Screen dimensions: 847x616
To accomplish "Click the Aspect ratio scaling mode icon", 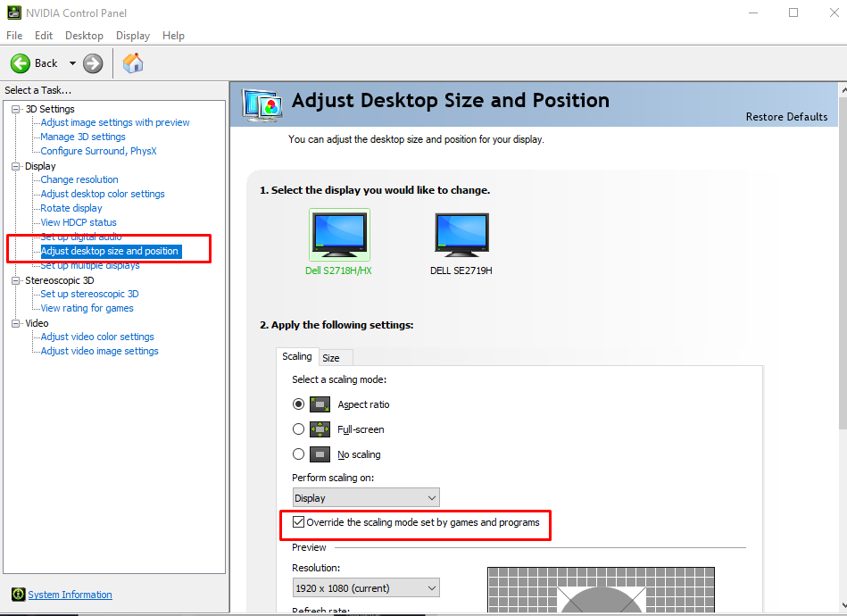I will click(x=320, y=404).
